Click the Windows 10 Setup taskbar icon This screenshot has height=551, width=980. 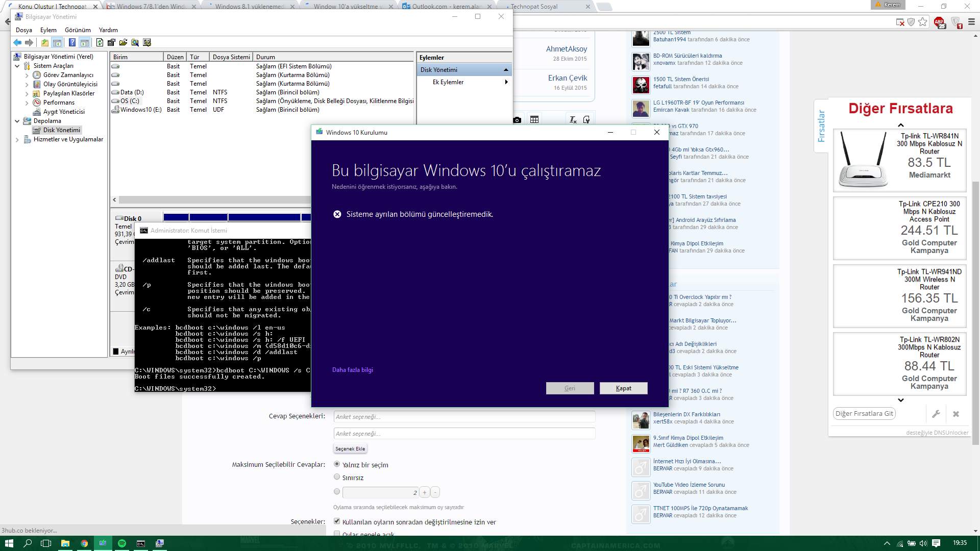point(103,543)
